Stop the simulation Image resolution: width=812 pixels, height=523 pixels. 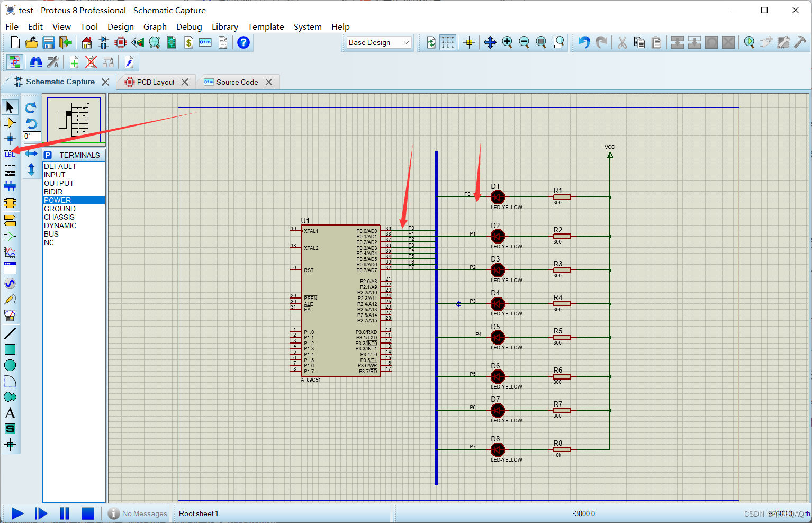pos(88,513)
